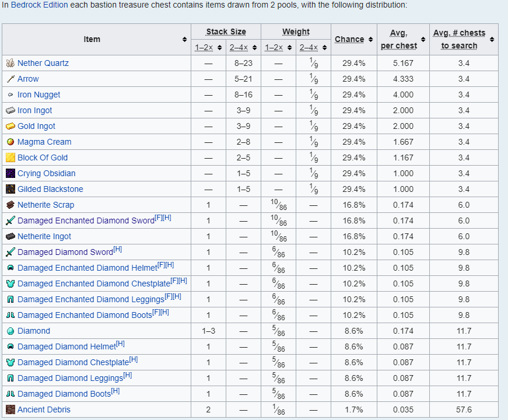Sort Weight 2–4× sub-column

point(324,48)
